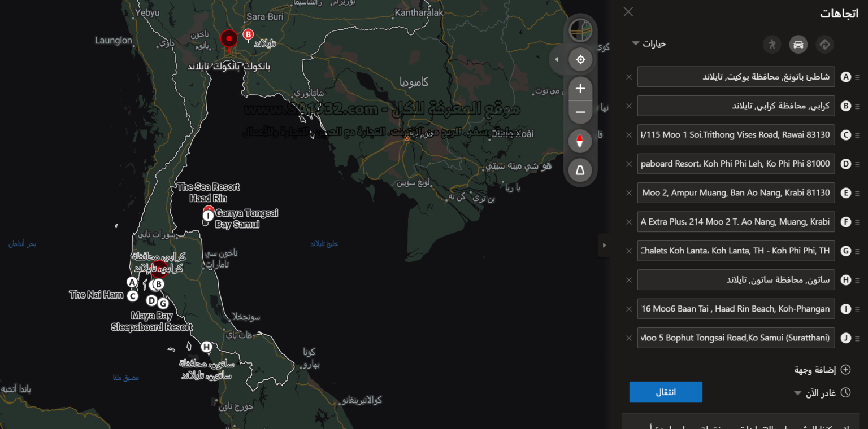Image resolution: width=868 pixels, height=429 pixels.
Task: Edit waypoint A field شاطئ باتونغ
Action: click(736, 77)
